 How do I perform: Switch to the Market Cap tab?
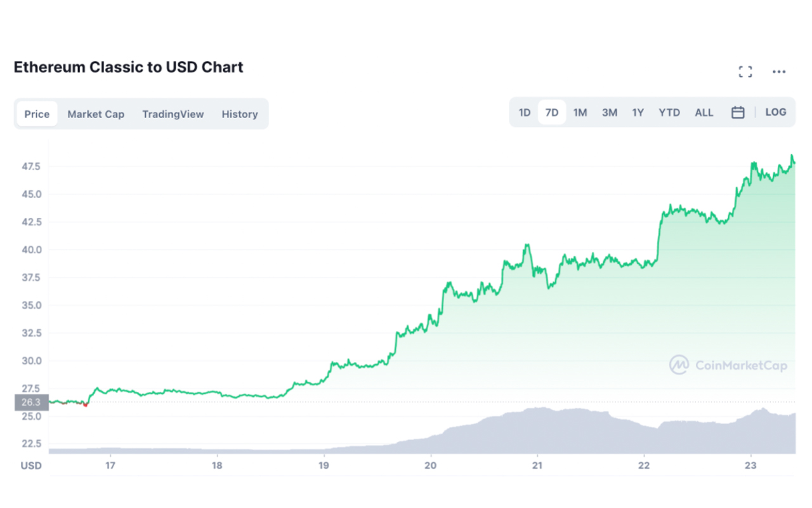[96, 114]
